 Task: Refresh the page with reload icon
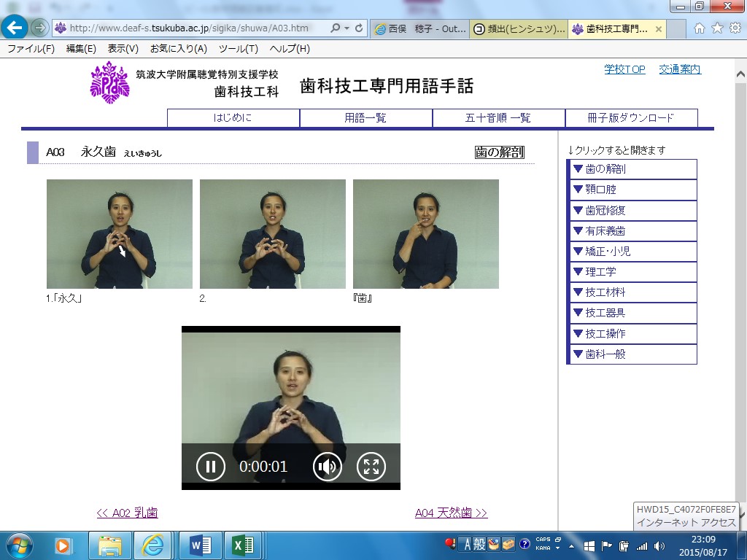pos(359,28)
